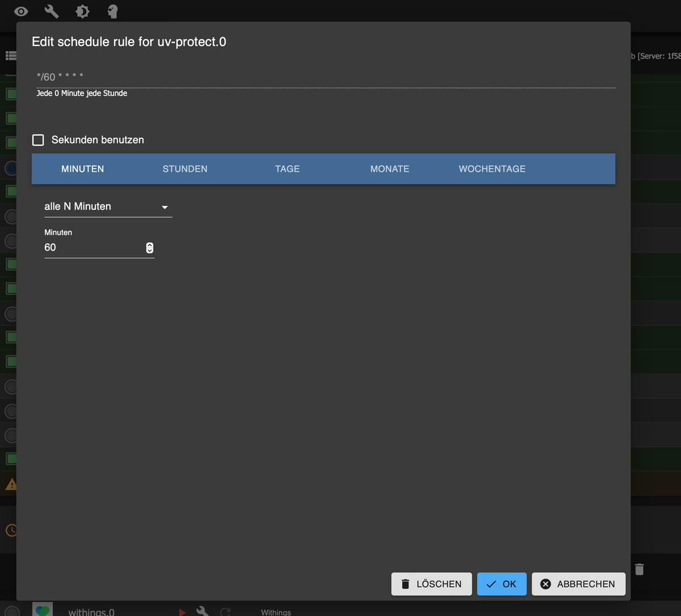This screenshot has width=681, height=616.
Task: Click the reload icon in withings.0 row
Action: tap(225, 612)
